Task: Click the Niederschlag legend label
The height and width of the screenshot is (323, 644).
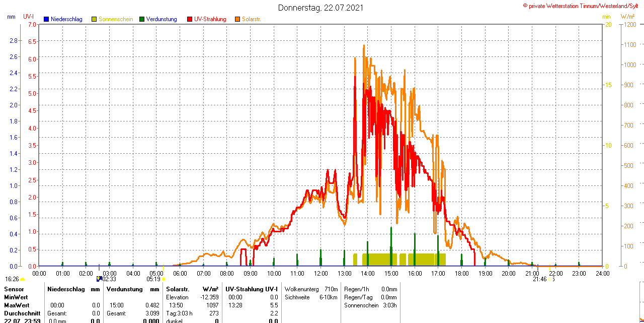Action: 66,19
